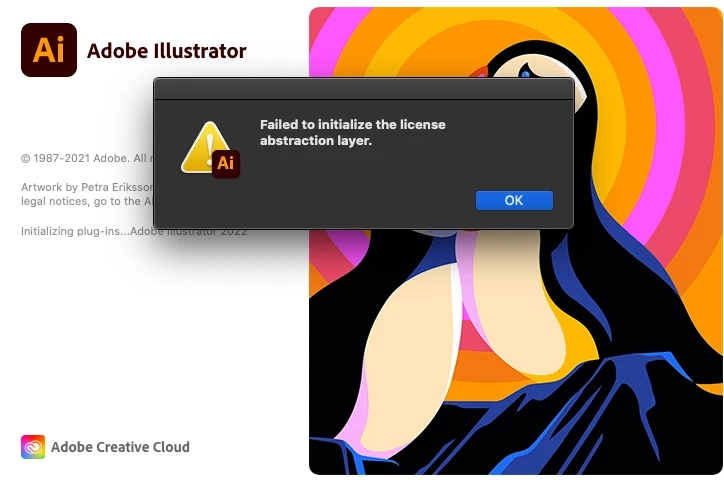Click the 'Adobe Creative Cloud' label
Image resolution: width=724 pixels, height=485 pixels.
(120, 447)
